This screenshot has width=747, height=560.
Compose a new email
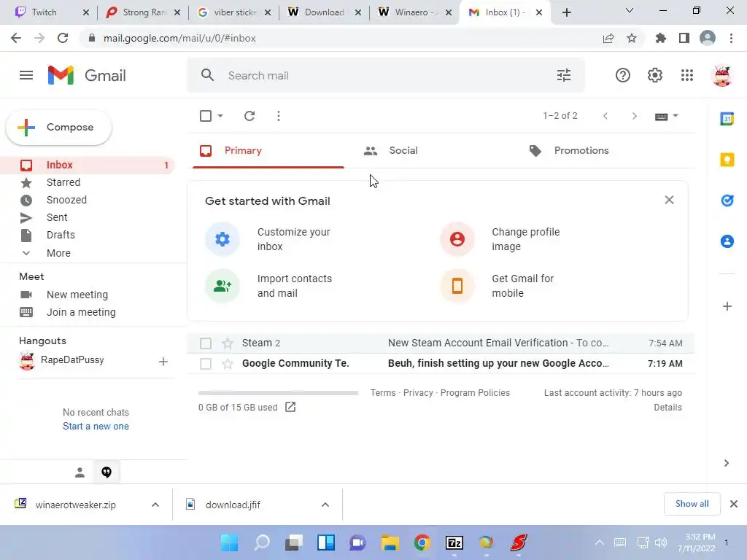(x=58, y=127)
